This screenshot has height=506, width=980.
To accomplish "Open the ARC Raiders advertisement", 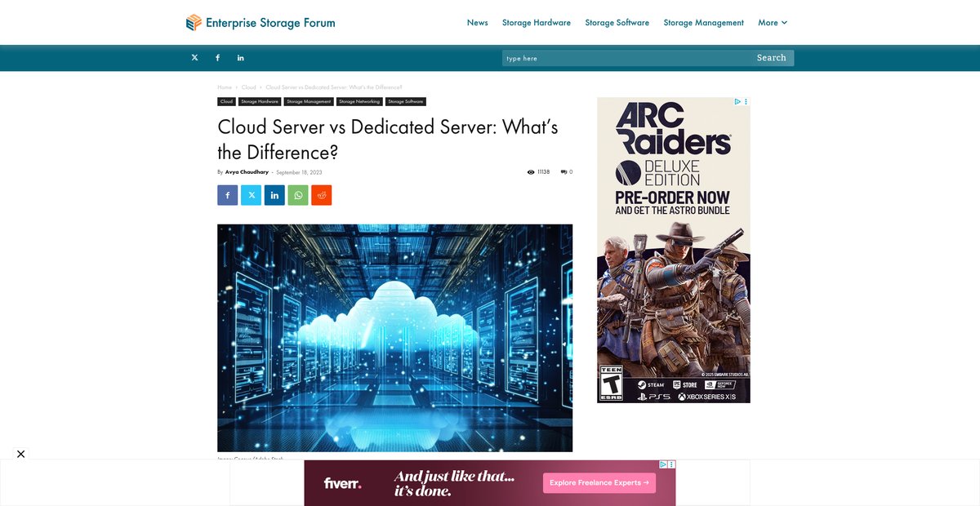I will [x=674, y=250].
